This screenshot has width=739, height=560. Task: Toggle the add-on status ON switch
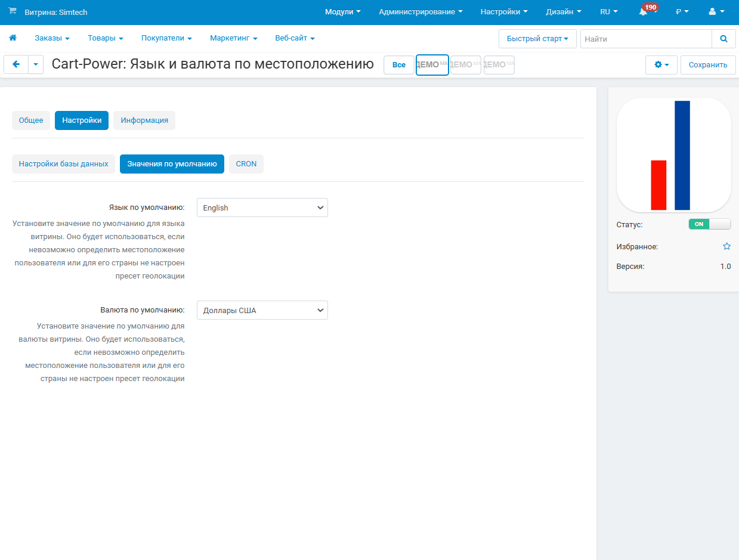(x=709, y=224)
